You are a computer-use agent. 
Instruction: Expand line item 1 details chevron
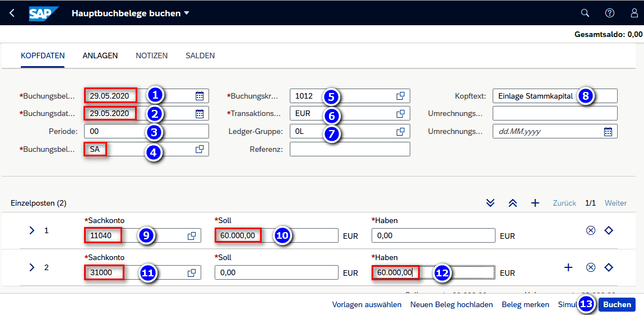[x=31, y=230]
